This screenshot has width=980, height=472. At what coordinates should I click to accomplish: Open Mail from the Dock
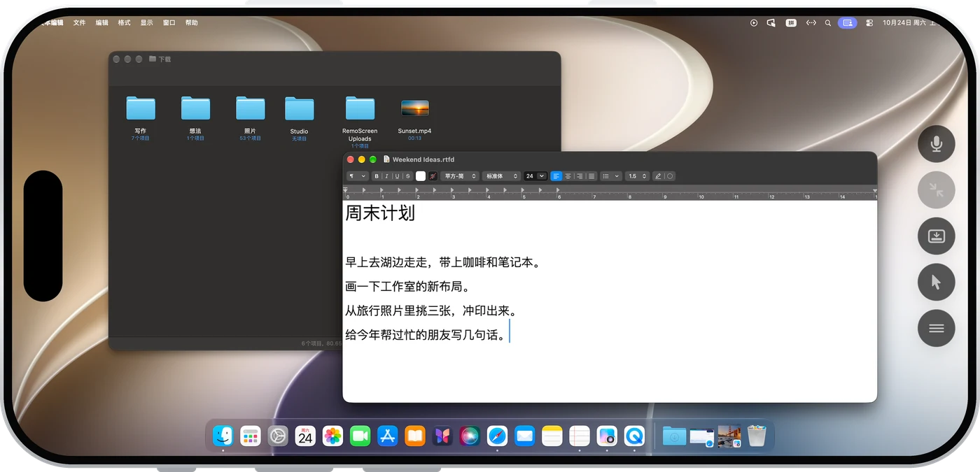pos(524,436)
